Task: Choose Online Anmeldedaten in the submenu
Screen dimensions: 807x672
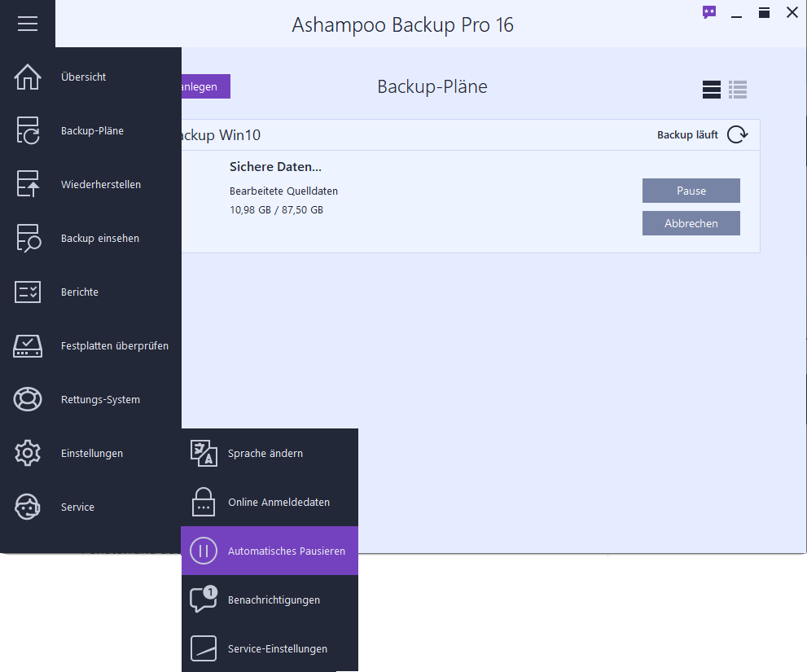Action: (270, 502)
